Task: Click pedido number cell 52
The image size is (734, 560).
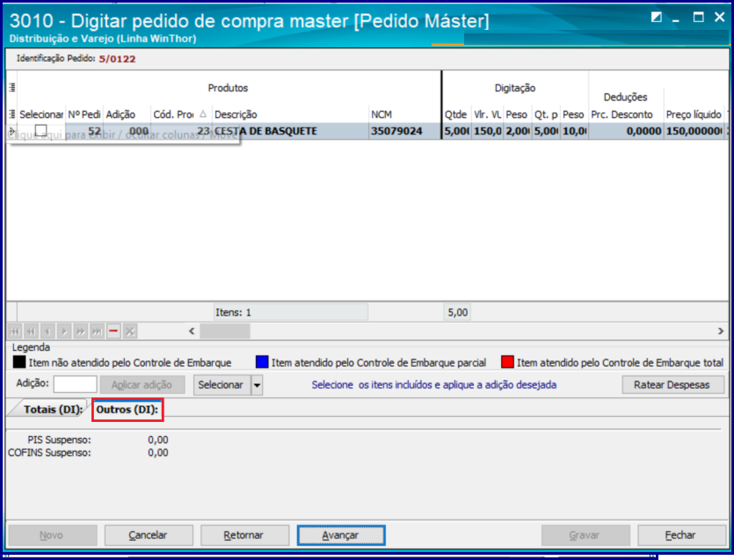Action: (x=84, y=131)
